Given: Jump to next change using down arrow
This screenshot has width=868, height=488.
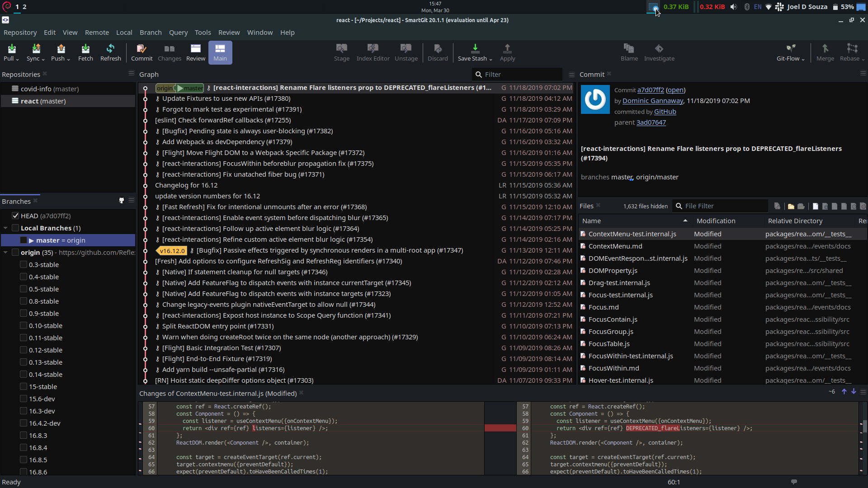Looking at the screenshot, I should tap(854, 392).
